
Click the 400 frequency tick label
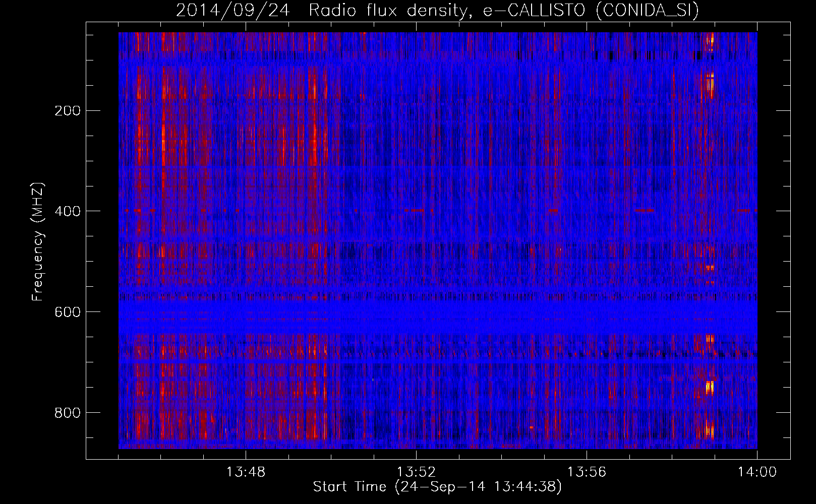pos(68,211)
